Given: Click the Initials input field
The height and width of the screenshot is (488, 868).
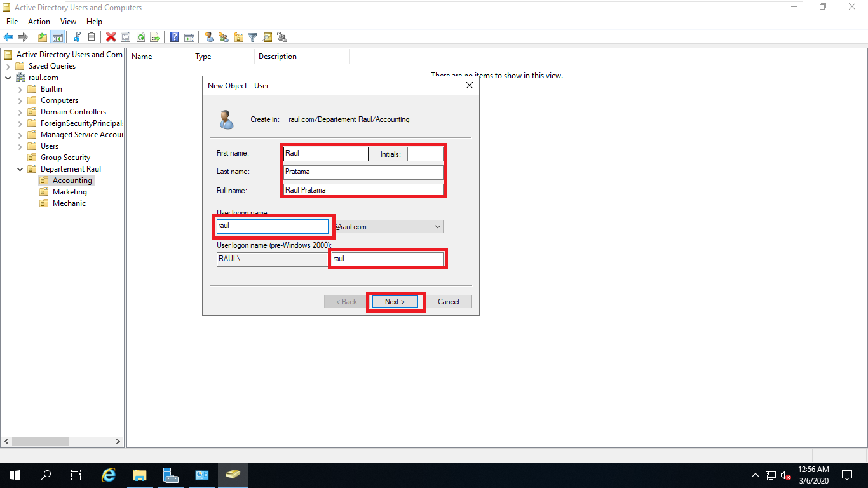Looking at the screenshot, I should click(425, 154).
